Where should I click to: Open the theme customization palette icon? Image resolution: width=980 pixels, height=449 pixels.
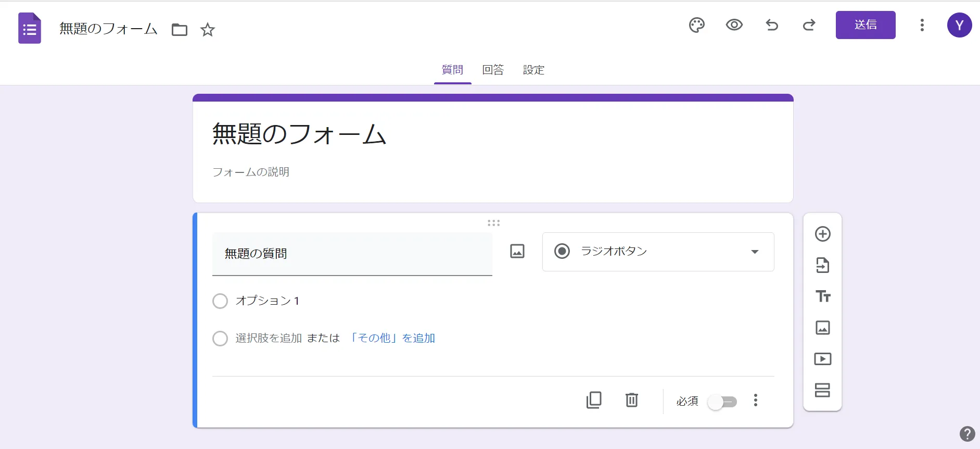[x=696, y=25]
